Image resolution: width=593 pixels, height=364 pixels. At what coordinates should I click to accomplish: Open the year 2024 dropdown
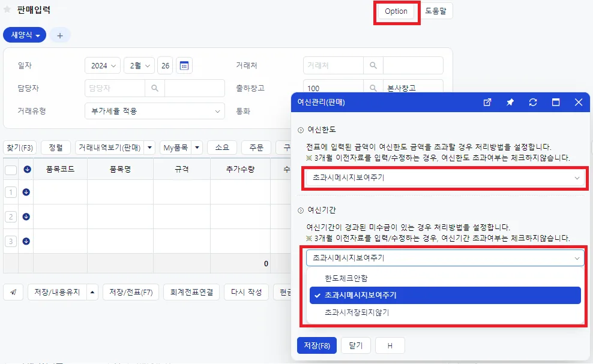pyautogui.click(x=103, y=66)
